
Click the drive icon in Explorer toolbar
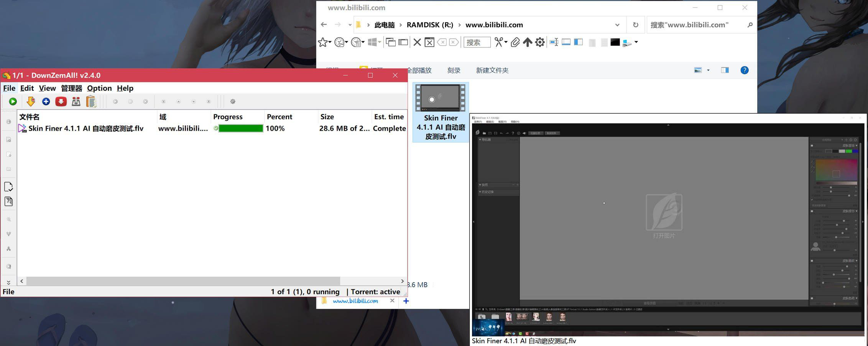coord(627,43)
